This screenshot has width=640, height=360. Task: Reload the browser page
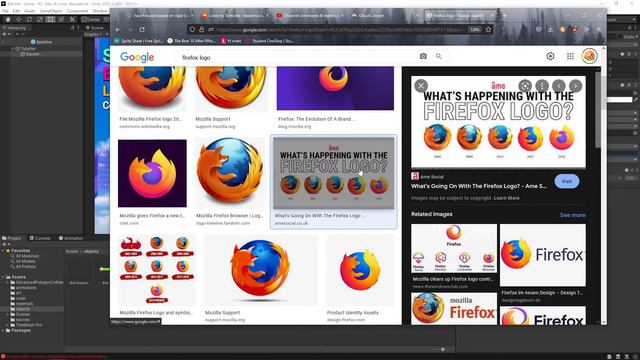tap(142, 29)
